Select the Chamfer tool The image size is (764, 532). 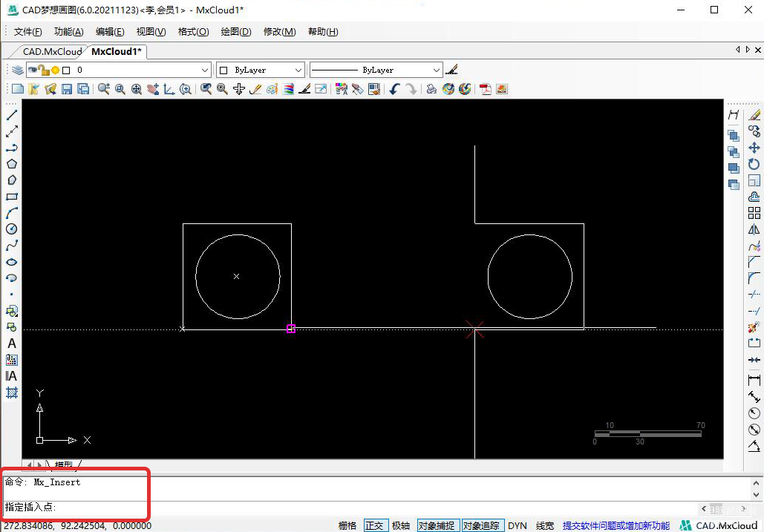pos(754,262)
